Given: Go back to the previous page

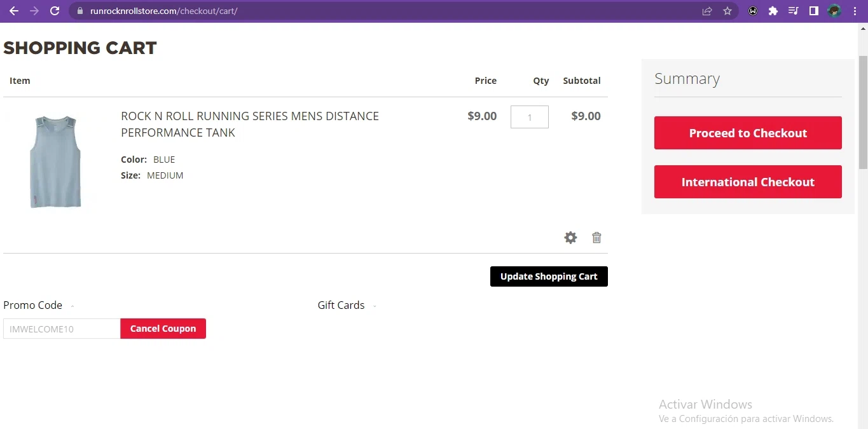Looking at the screenshot, I should pyautogui.click(x=14, y=11).
